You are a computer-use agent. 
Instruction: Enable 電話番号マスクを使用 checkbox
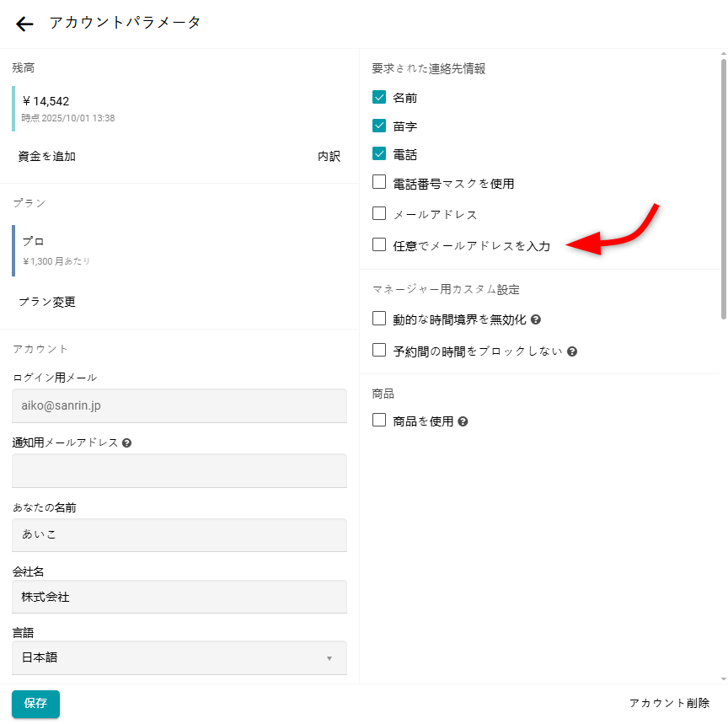coord(379,182)
